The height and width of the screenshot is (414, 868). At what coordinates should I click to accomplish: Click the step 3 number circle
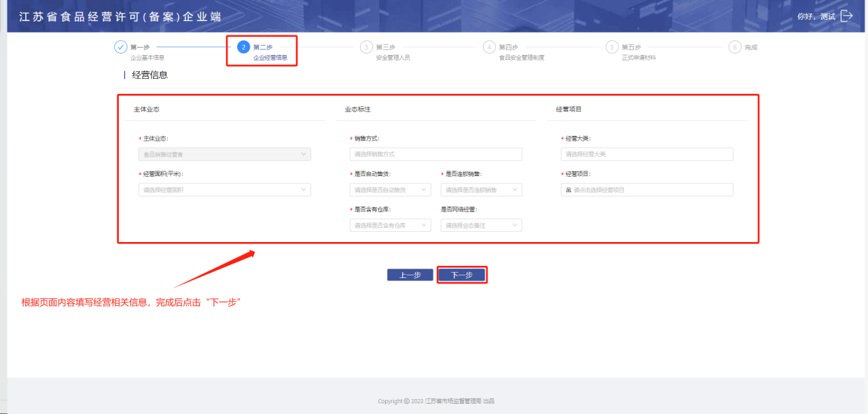[366, 47]
